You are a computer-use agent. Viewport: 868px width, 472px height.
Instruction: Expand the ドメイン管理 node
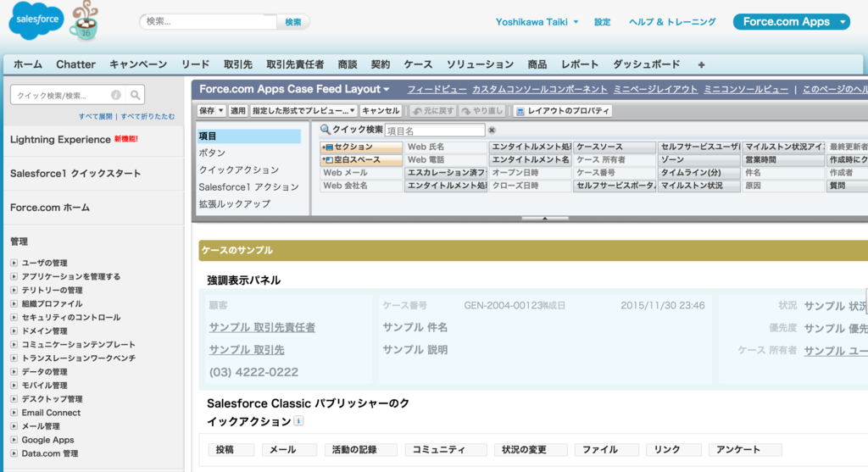tap(14, 330)
